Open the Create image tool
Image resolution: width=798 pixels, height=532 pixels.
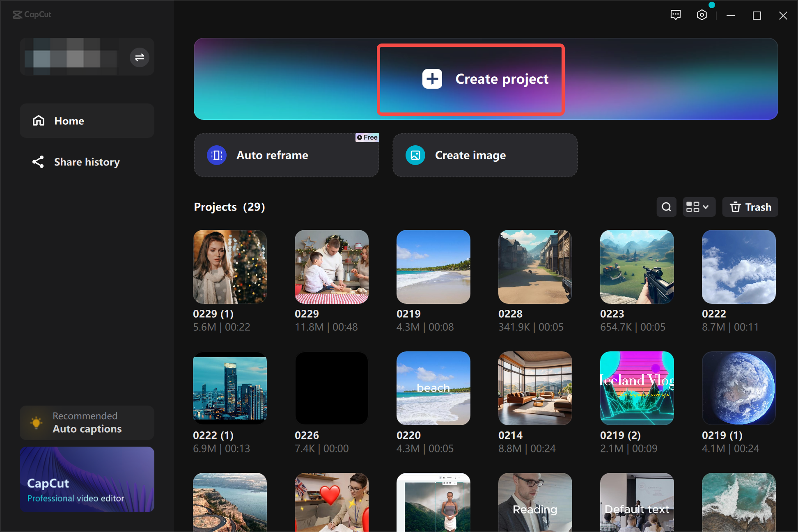485,155
